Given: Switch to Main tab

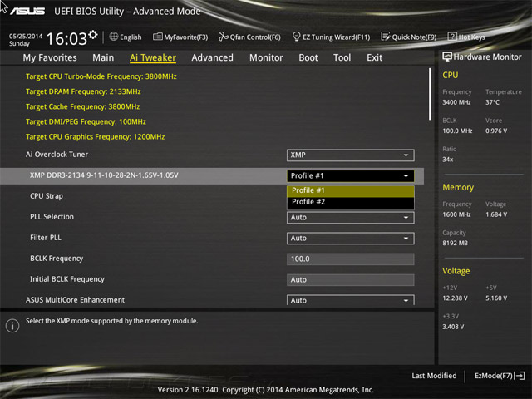Looking at the screenshot, I should point(103,57).
